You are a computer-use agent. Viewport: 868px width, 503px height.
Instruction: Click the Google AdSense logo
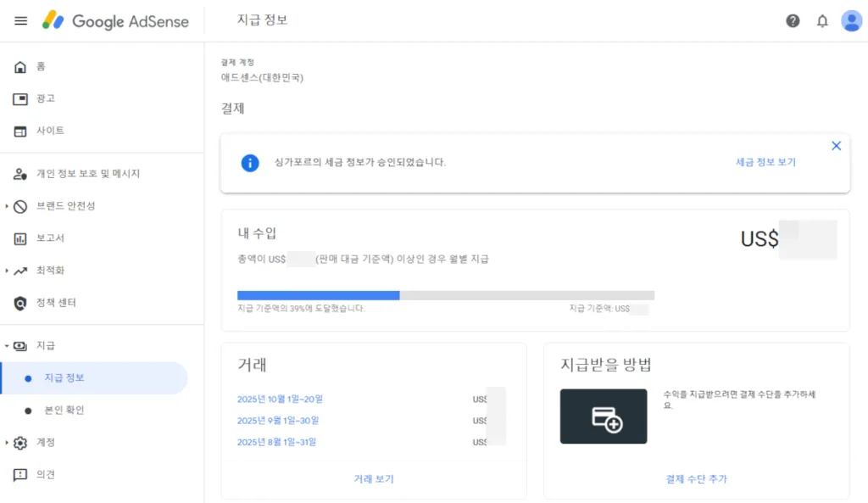116,21
